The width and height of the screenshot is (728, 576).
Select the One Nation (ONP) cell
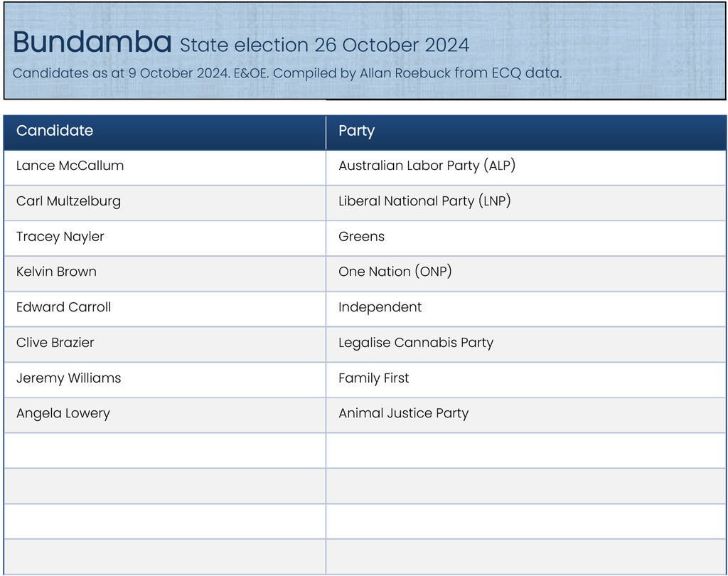(x=395, y=272)
